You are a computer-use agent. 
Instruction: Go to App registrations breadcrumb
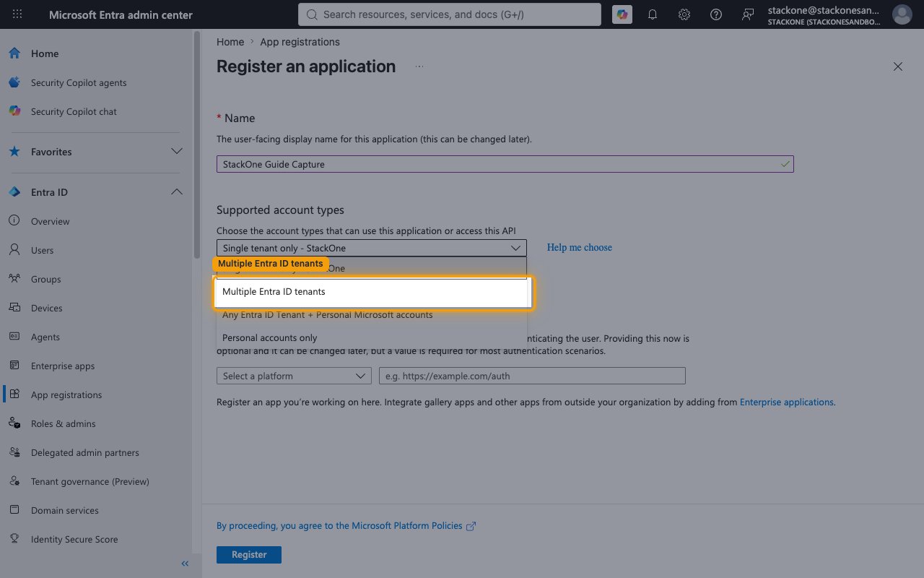click(x=300, y=42)
